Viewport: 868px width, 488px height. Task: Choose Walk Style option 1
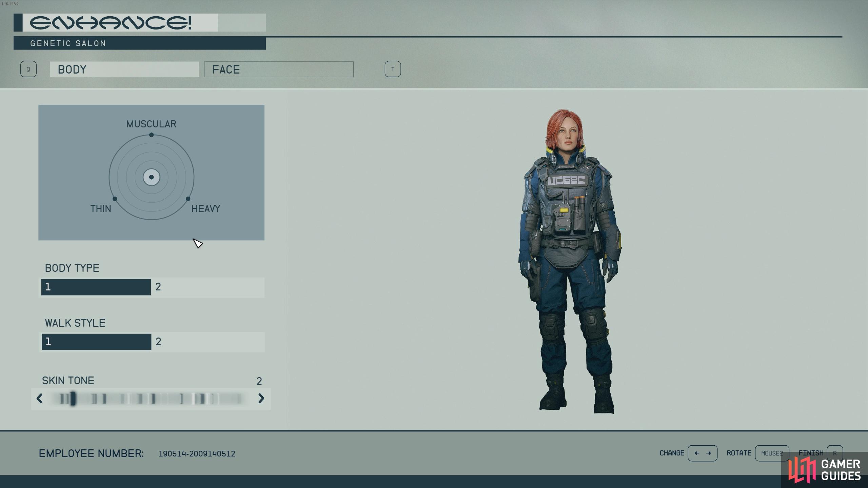pos(96,342)
